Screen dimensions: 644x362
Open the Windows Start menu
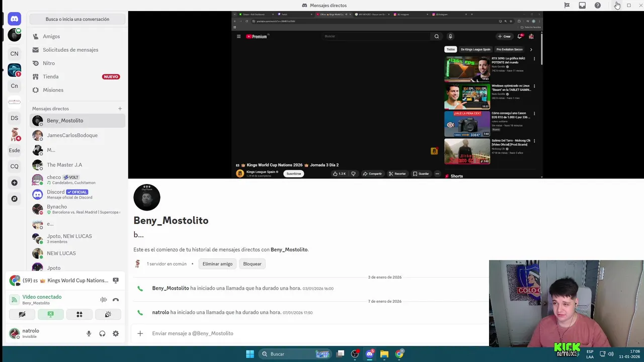250,354
